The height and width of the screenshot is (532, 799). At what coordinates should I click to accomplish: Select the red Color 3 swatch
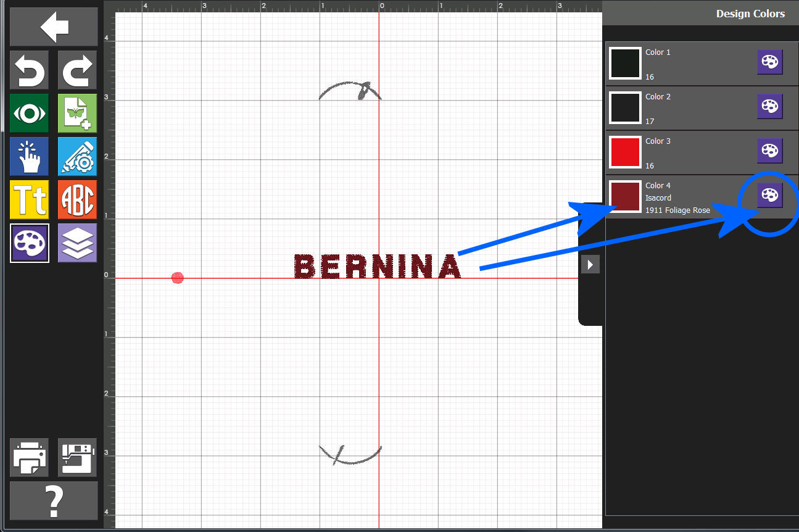click(x=625, y=152)
